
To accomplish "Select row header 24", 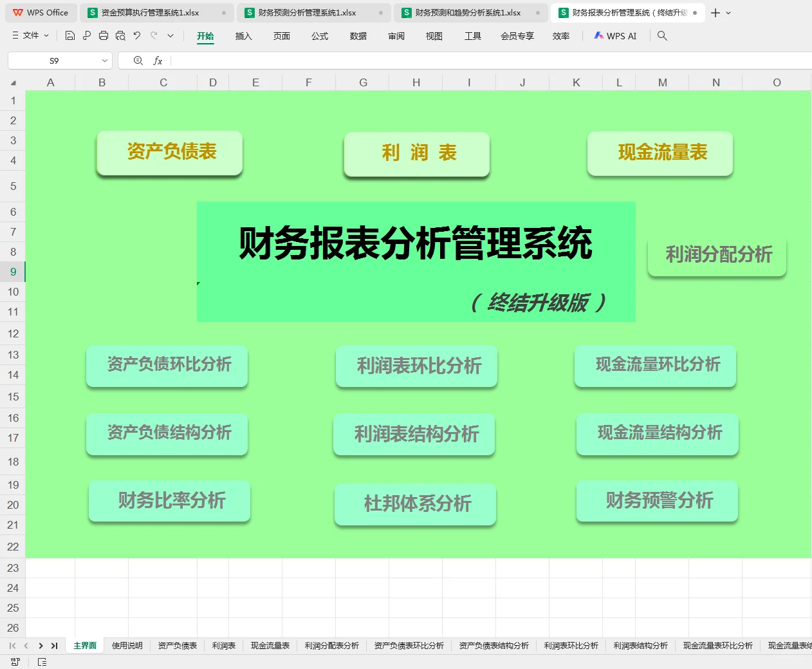I will click(13, 588).
